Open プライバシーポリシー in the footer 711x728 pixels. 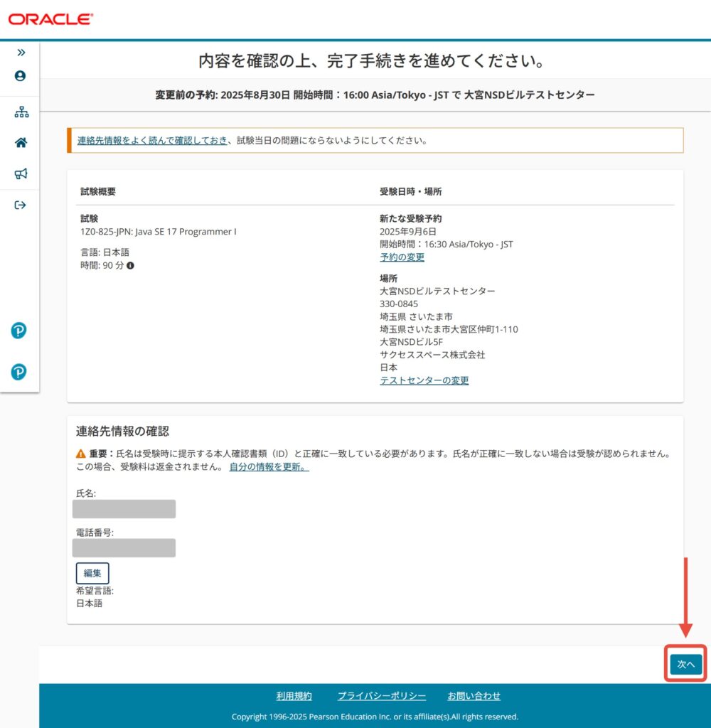tap(381, 696)
